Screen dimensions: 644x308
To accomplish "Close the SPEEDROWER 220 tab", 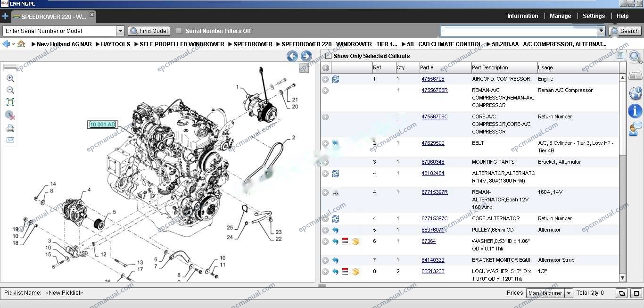I will (92, 15).
